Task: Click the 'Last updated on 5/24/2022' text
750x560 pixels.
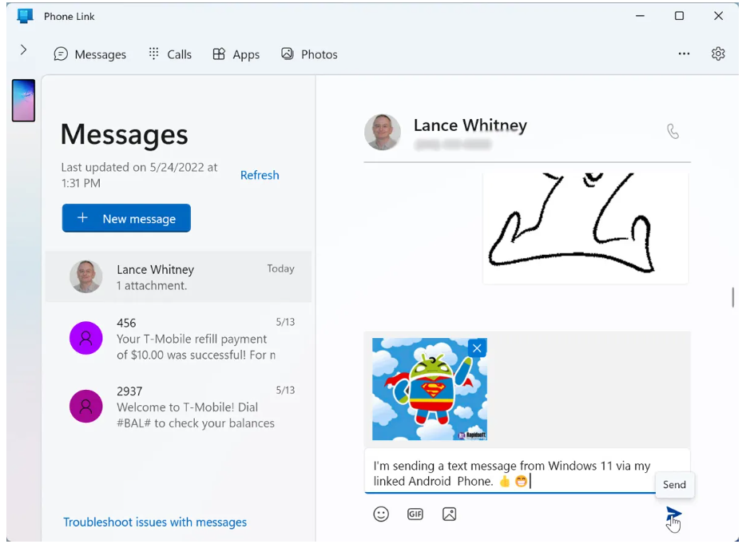Action: [x=139, y=175]
